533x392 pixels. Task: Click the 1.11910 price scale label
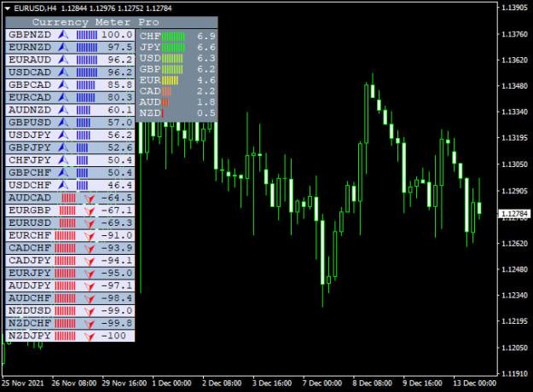[x=514, y=374]
